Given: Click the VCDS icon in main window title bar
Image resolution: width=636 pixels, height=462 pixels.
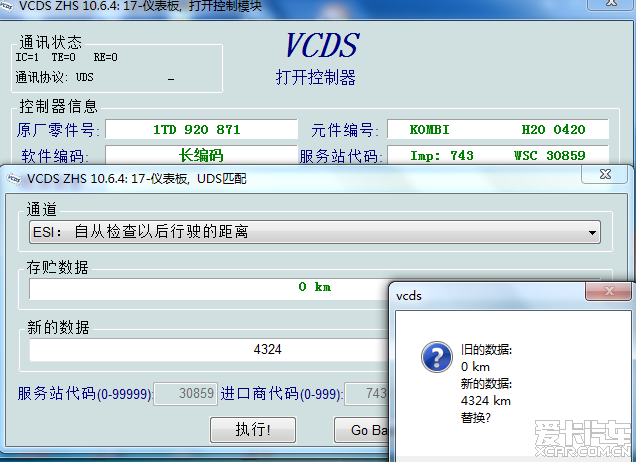Looking at the screenshot, I should (6, 6).
